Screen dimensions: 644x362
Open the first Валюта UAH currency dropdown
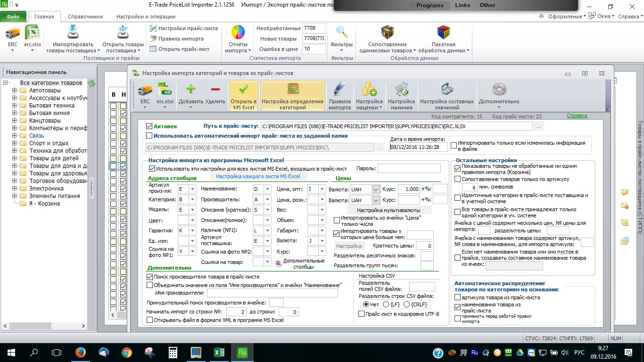[x=376, y=189]
